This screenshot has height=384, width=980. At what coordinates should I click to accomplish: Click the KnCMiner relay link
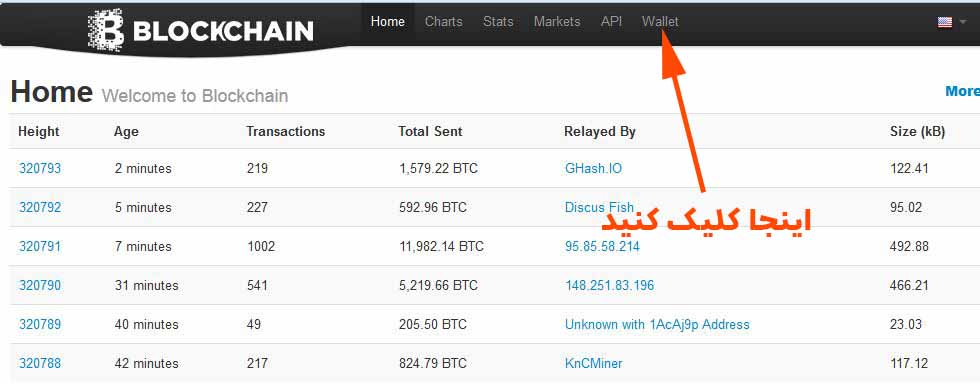tap(593, 363)
